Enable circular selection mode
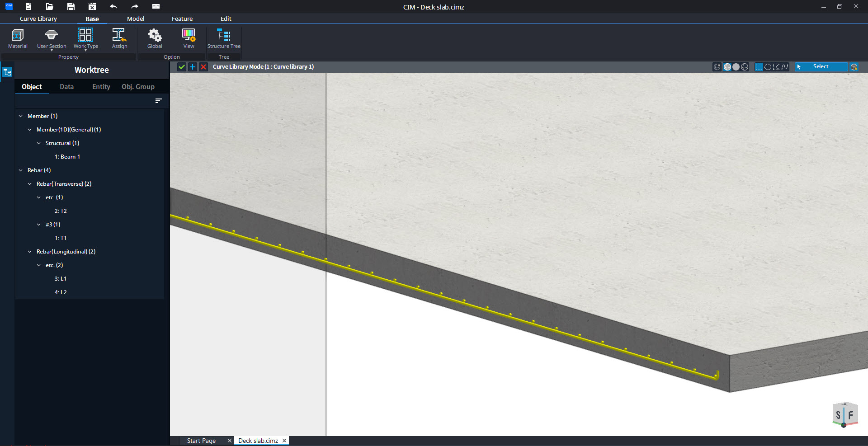Screen dimensions: 868x446 click(x=768, y=67)
